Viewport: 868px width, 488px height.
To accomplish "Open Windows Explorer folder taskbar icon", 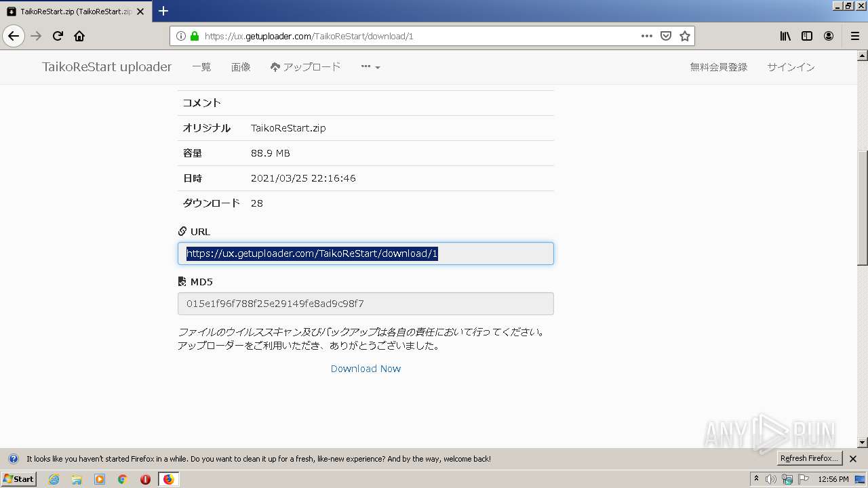I will tap(77, 479).
